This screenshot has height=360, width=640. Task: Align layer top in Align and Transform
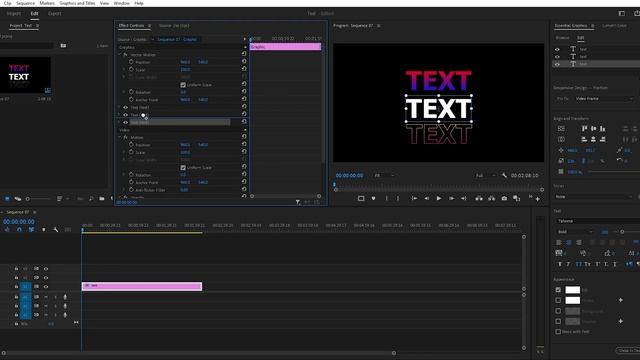[584, 129]
